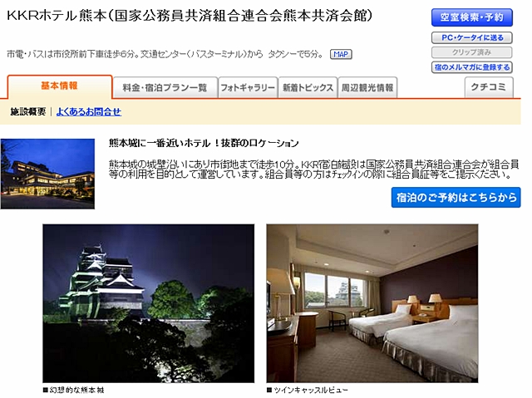The width and height of the screenshot is (532, 398).
Task: Switch to the フォトギャラリー tab
Action: (248, 88)
